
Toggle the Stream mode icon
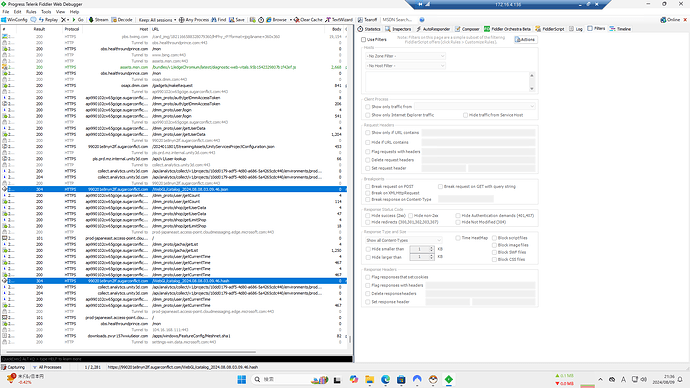(x=91, y=20)
